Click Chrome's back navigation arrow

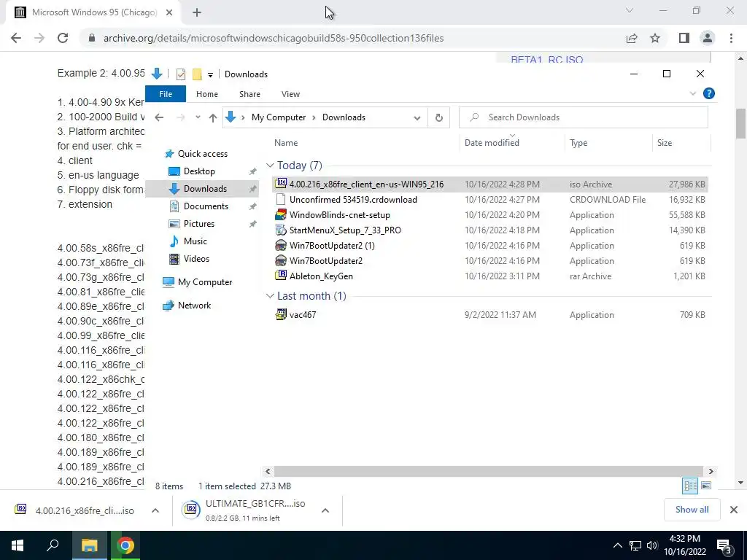16,38
